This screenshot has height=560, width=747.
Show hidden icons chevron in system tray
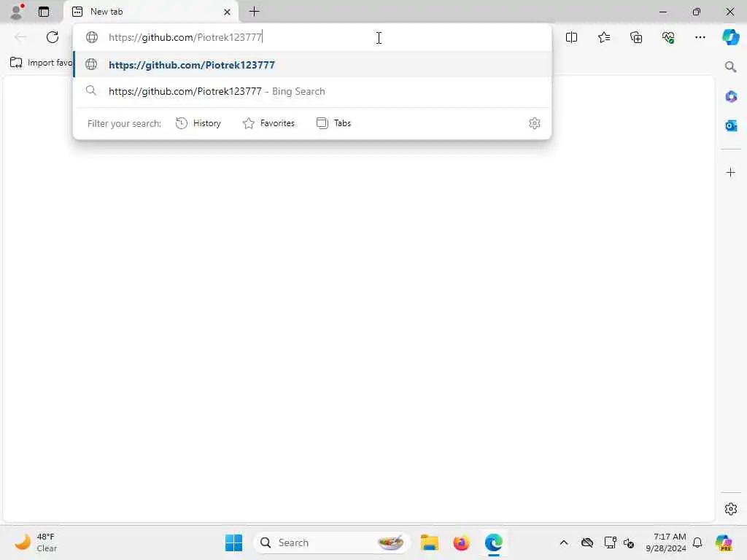(564, 542)
